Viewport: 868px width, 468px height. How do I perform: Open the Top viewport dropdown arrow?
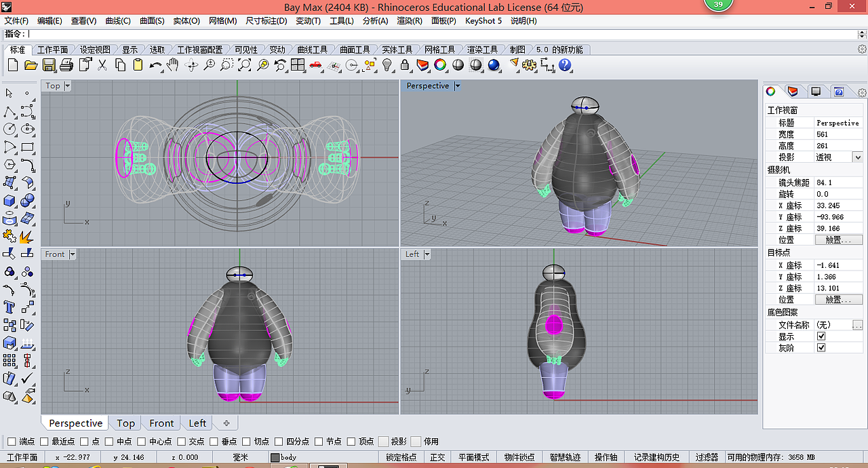click(67, 86)
